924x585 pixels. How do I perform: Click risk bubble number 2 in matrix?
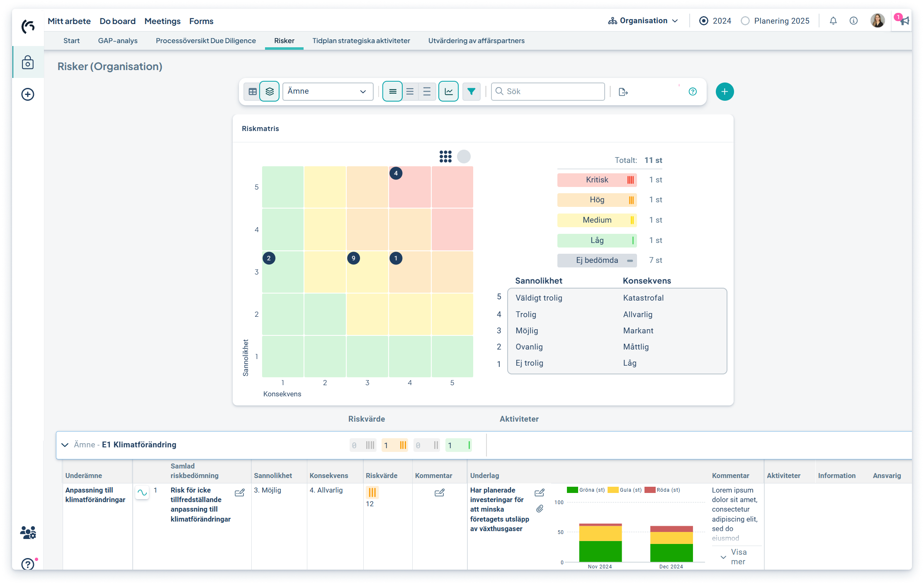(269, 258)
